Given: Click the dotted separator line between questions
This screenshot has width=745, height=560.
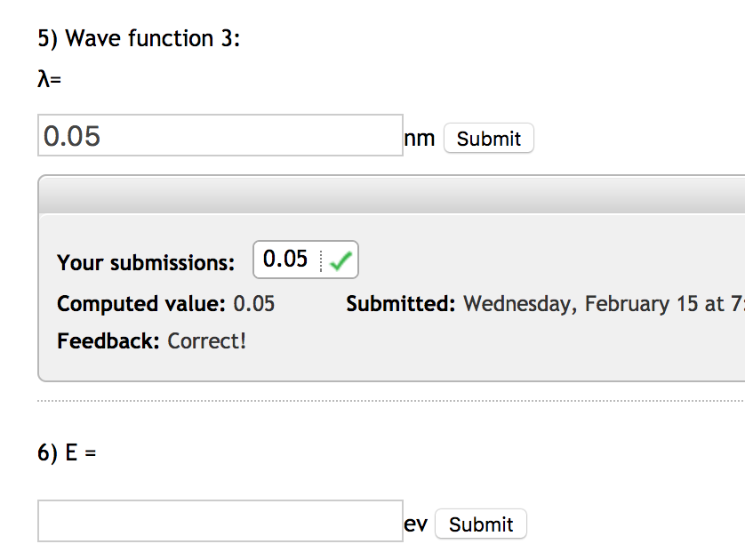Looking at the screenshot, I should coord(391,402).
